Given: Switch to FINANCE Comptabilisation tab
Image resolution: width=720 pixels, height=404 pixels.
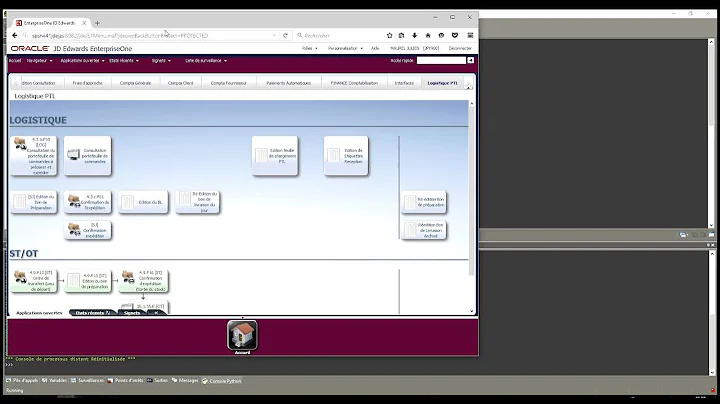Looking at the screenshot, I should (354, 83).
